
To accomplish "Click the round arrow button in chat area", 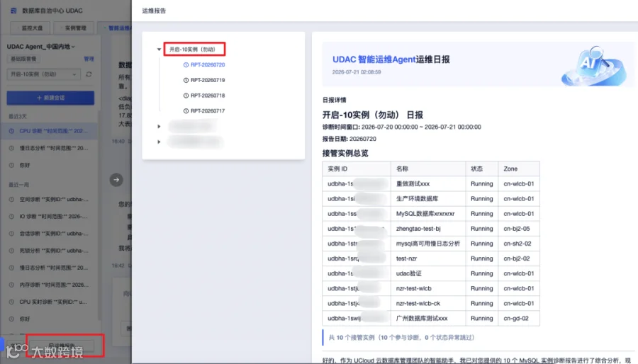I will point(116,180).
